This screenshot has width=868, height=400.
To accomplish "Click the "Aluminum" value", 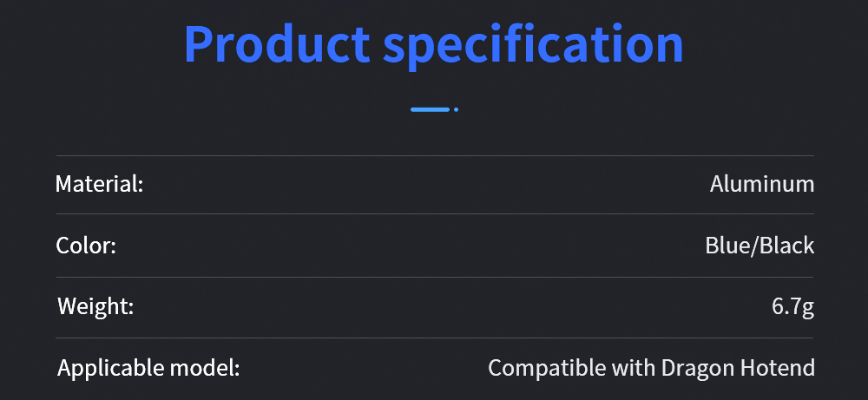I will pos(762,184).
